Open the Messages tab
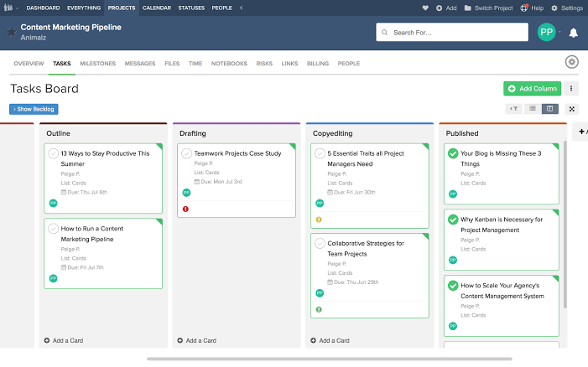The image size is (588, 367). pos(140,64)
